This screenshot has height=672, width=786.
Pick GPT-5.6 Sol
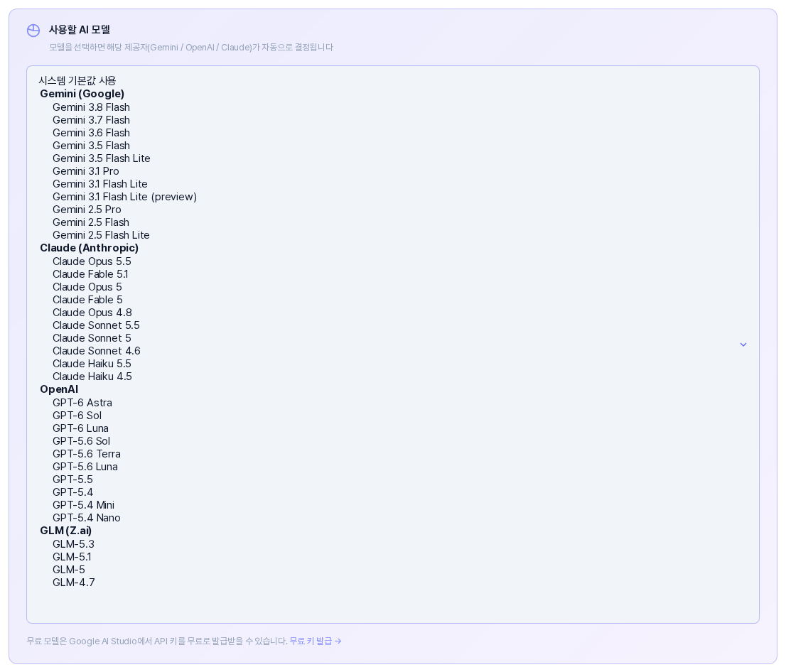(x=81, y=441)
